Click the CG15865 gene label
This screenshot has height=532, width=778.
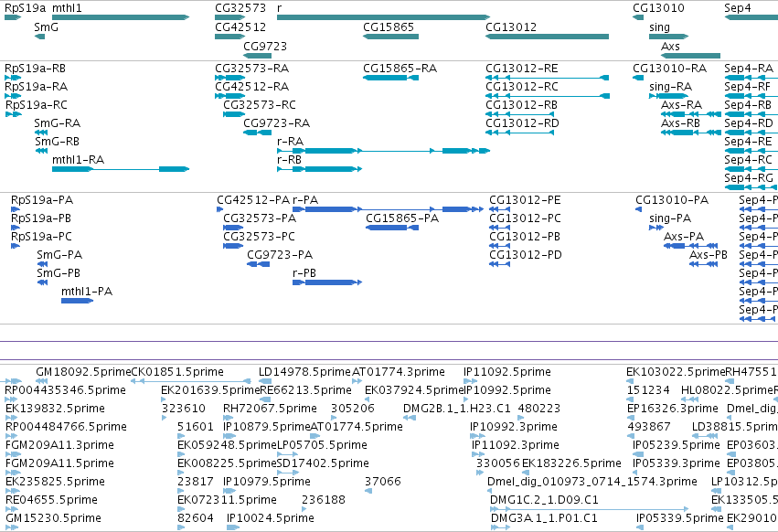tap(389, 27)
